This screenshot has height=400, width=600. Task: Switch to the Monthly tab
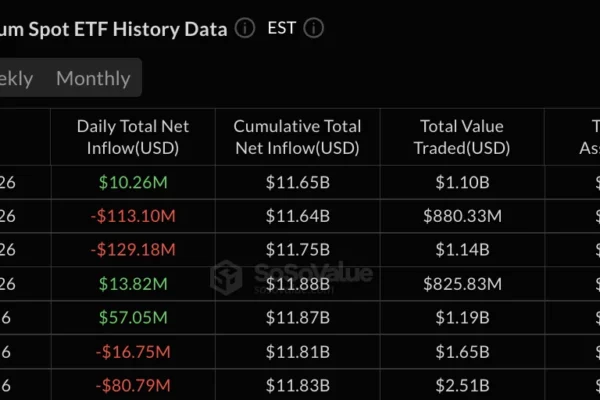point(93,78)
